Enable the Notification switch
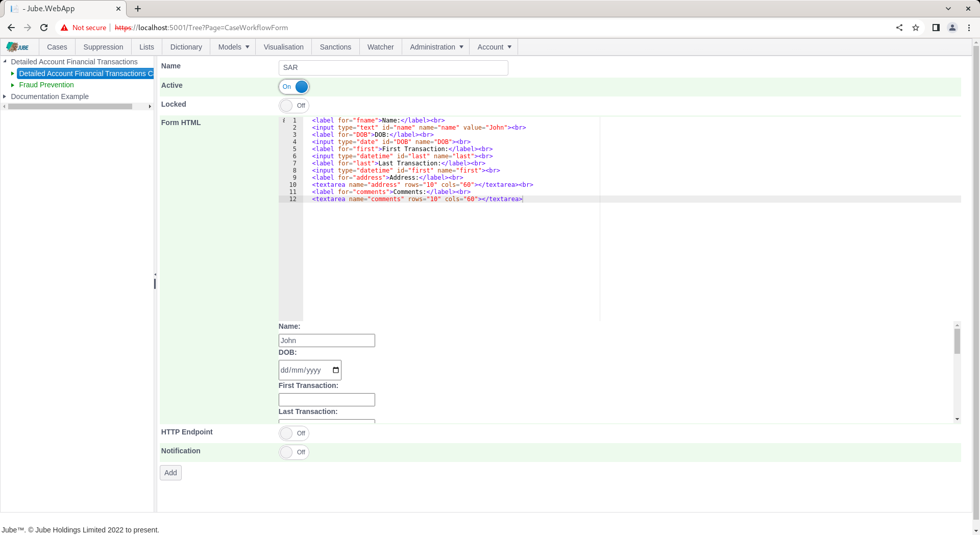 pos(294,452)
